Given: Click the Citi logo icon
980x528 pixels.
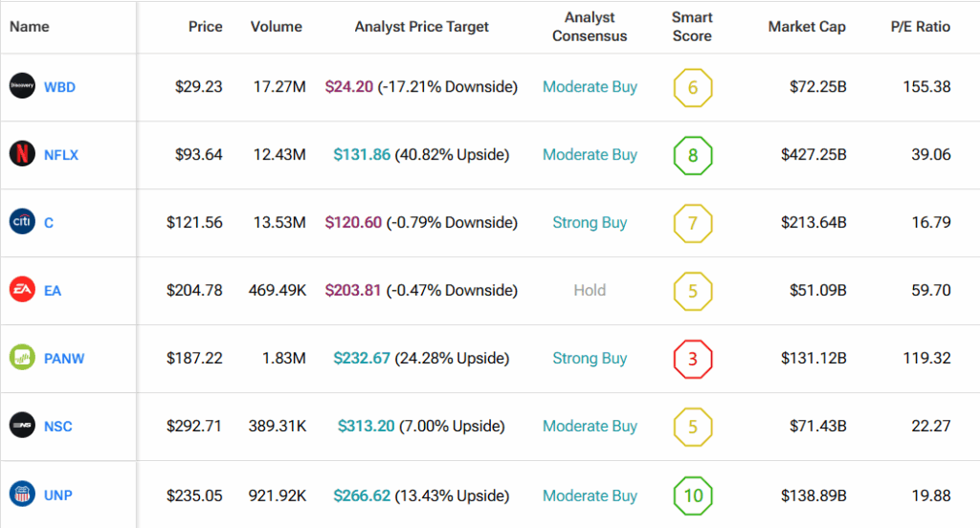Looking at the screenshot, I should (x=22, y=222).
